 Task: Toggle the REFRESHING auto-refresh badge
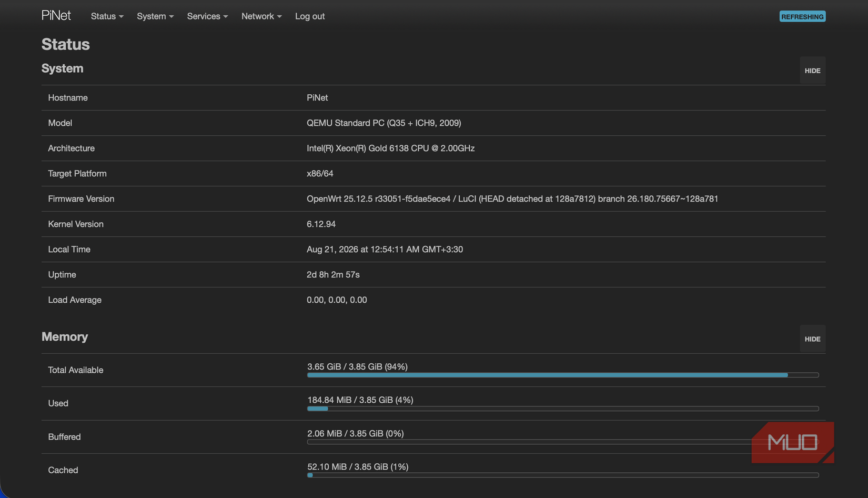point(802,16)
